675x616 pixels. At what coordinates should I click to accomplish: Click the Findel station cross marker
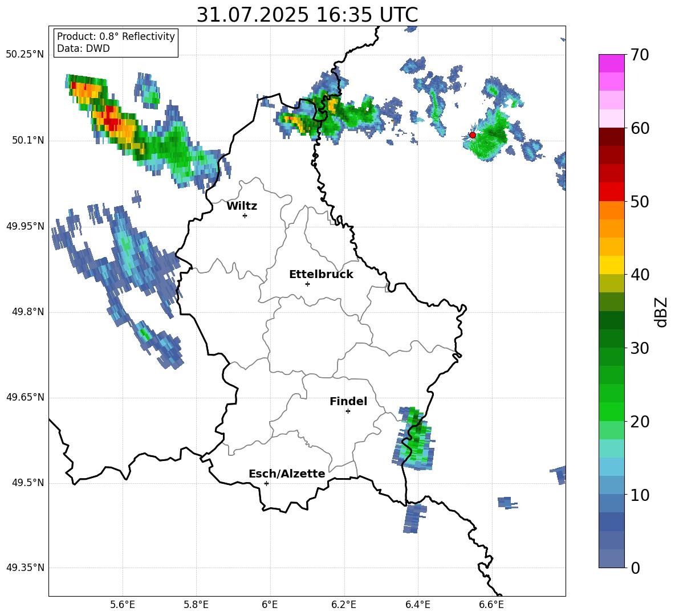(348, 411)
